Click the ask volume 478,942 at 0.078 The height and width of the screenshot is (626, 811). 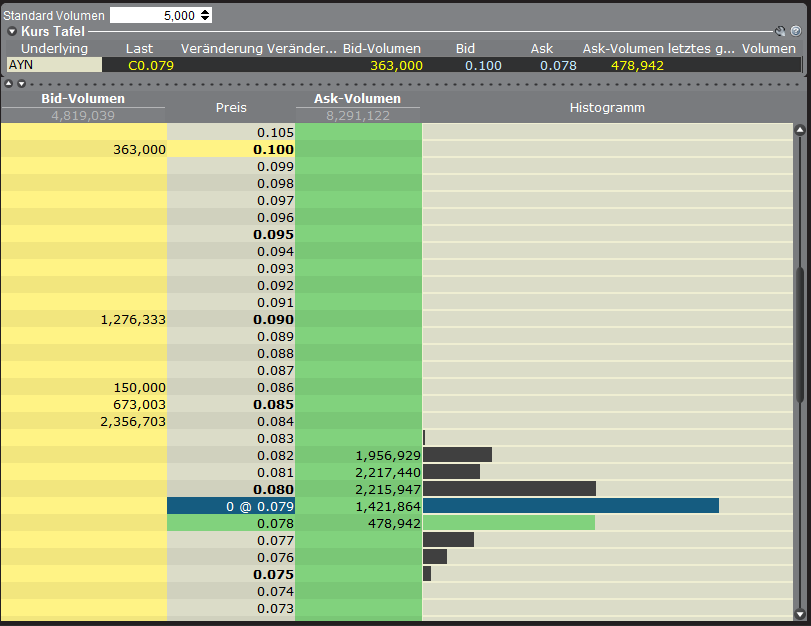point(359,523)
